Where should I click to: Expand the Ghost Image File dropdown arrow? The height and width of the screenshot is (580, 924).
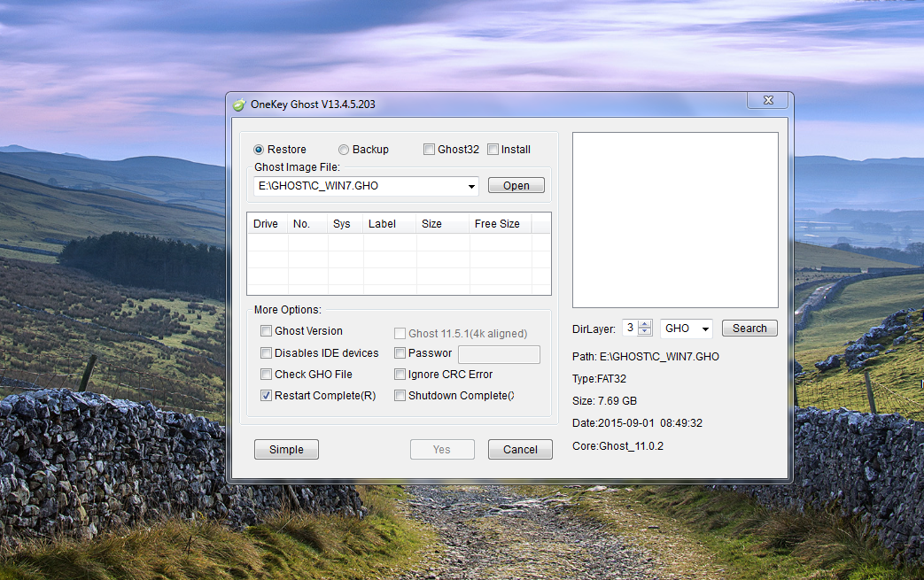(471, 186)
